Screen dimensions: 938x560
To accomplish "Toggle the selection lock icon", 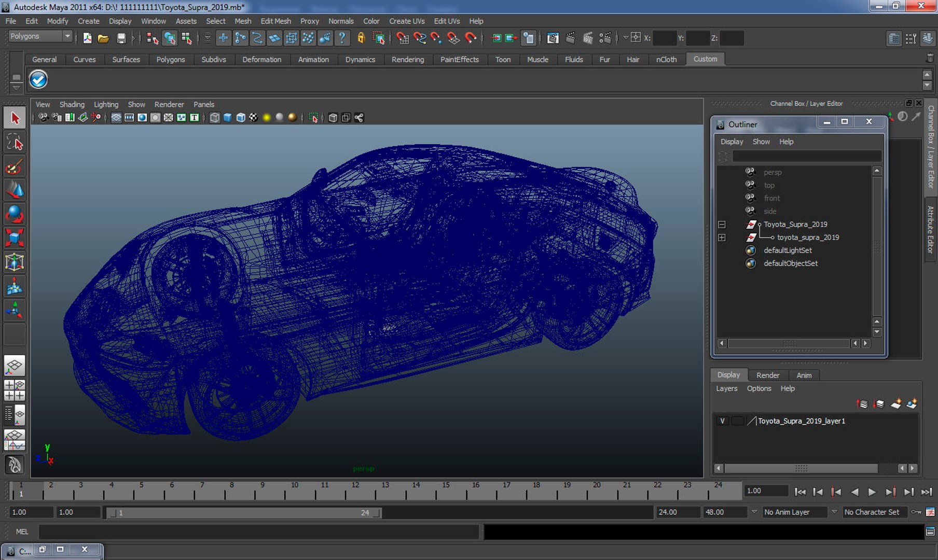I will (x=361, y=38).
